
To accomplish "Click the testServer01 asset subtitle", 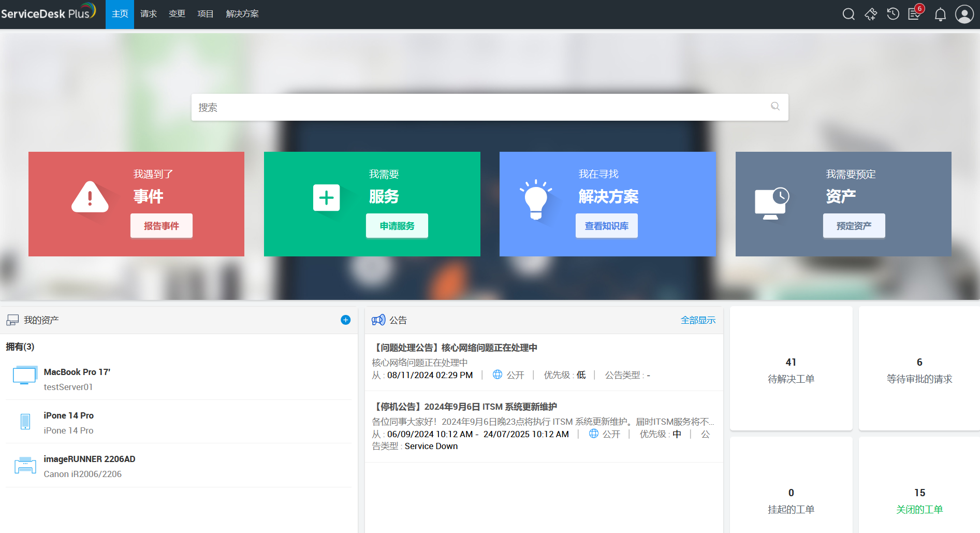I will (68, 387).
